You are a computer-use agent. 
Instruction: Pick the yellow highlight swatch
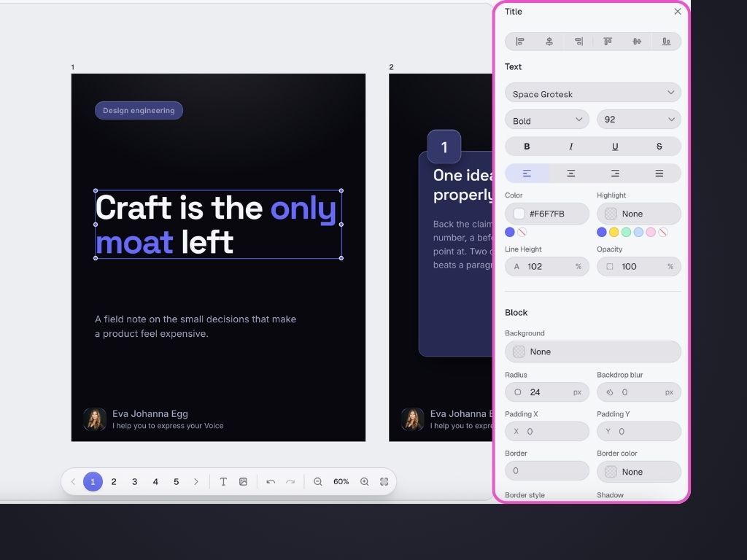pos(614,232)
